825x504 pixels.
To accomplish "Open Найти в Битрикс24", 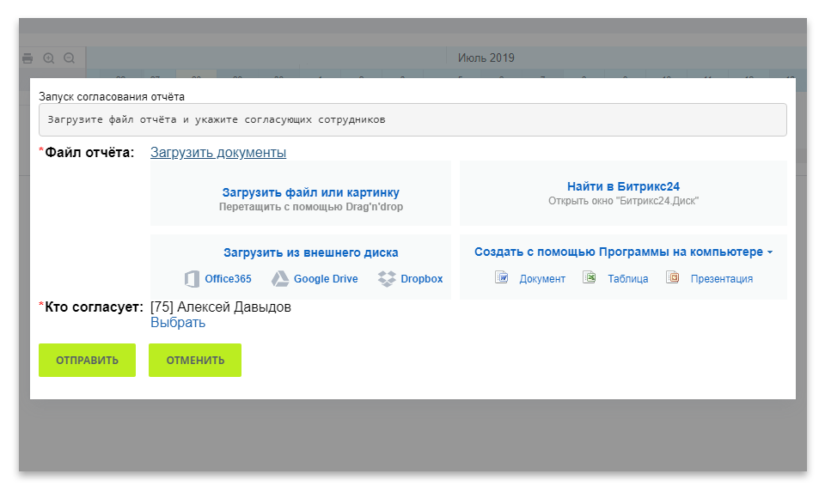I will 623,186.
